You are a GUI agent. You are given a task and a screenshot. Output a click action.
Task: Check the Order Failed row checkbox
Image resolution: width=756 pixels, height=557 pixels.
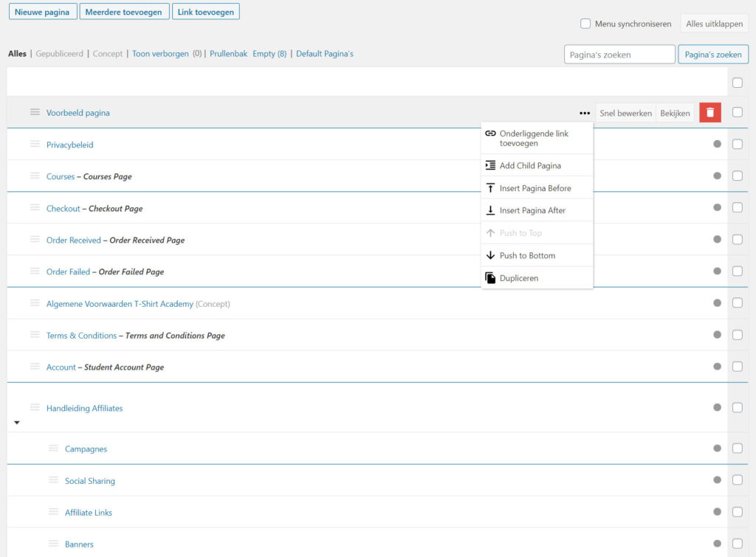click(x=738, y=271)
